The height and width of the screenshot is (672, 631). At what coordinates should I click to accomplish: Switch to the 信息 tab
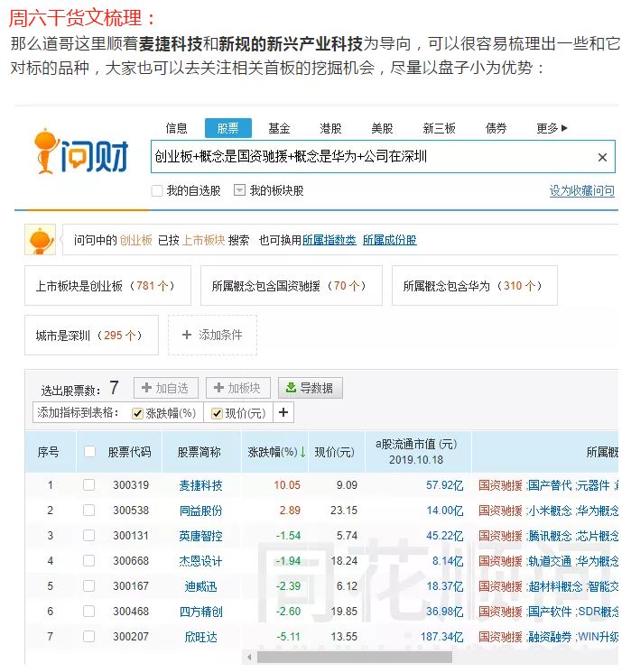coord(176,128)
